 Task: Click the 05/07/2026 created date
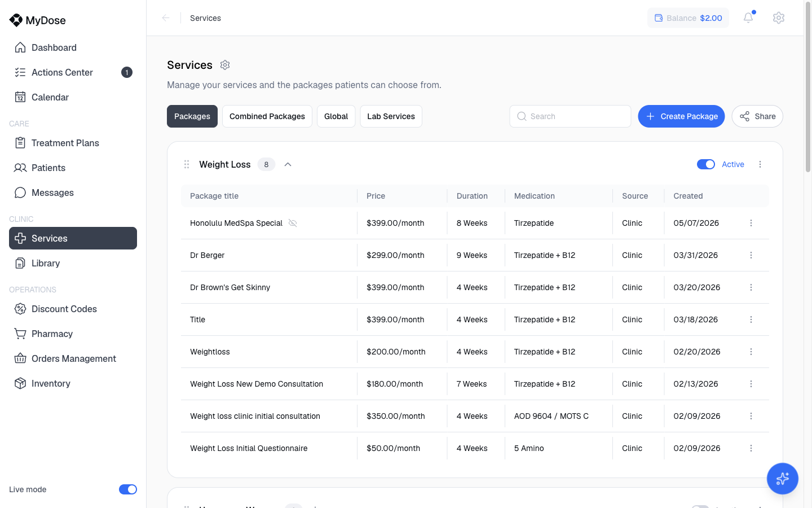click(696, 223)
